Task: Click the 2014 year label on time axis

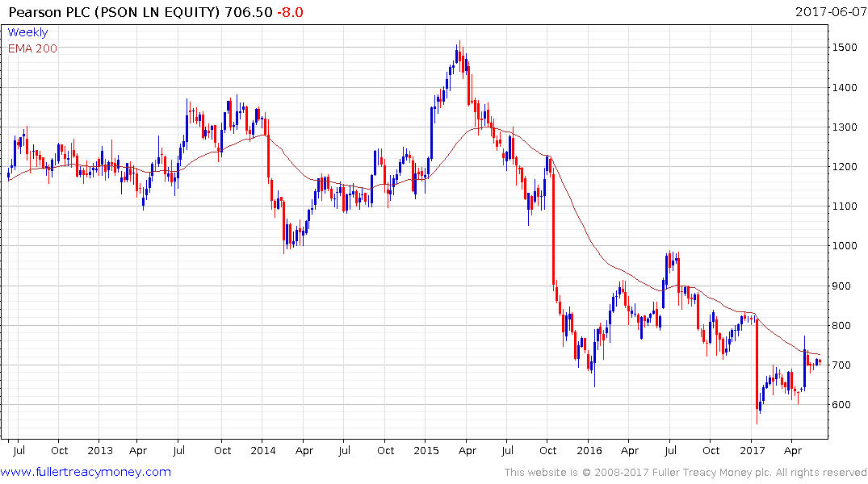Action: (263, 450)
